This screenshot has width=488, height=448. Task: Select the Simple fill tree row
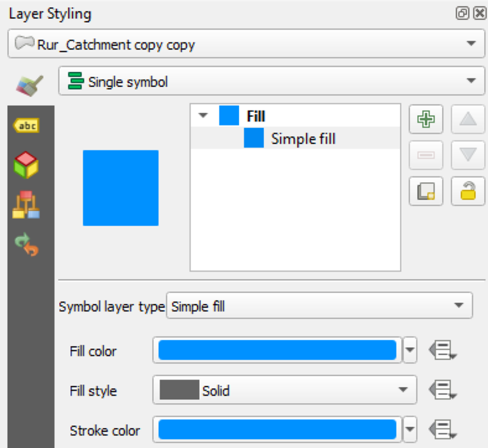[x=295, y=138]
